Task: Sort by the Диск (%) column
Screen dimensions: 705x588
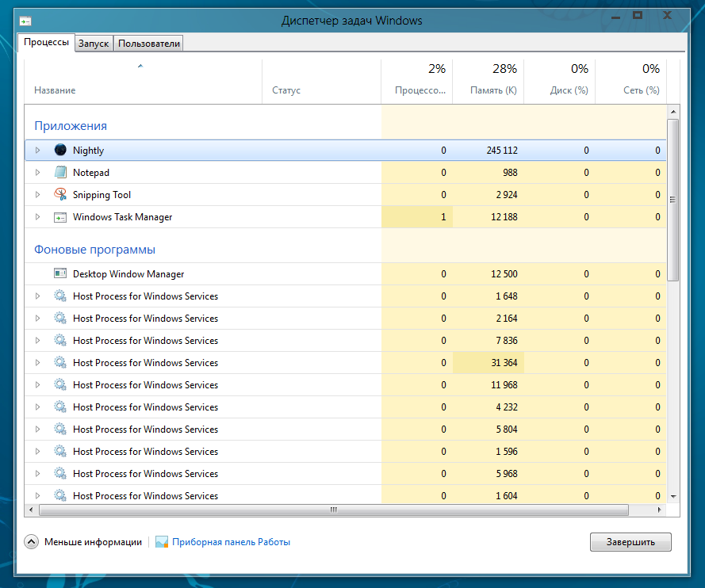Action: click(560, 82)
